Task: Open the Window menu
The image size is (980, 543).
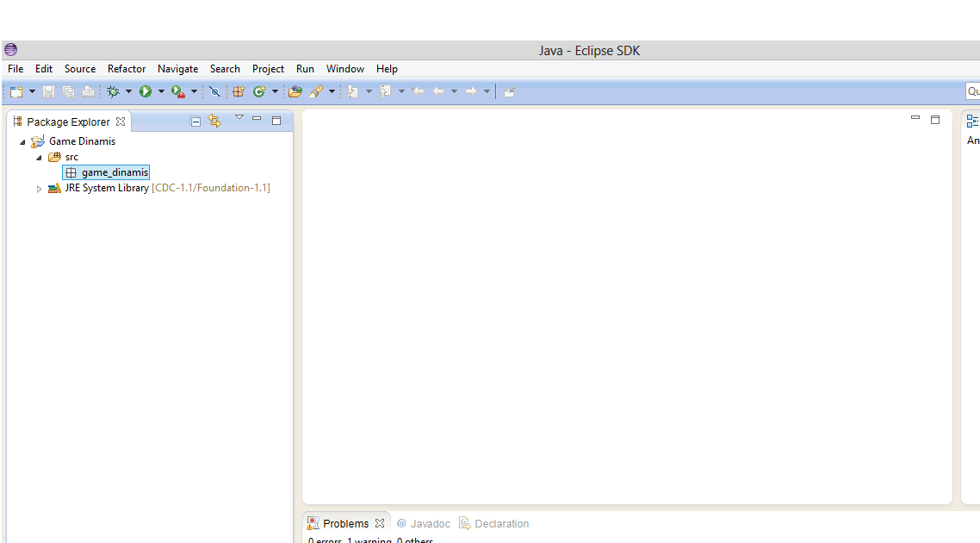Action: (x=345, y=69)
